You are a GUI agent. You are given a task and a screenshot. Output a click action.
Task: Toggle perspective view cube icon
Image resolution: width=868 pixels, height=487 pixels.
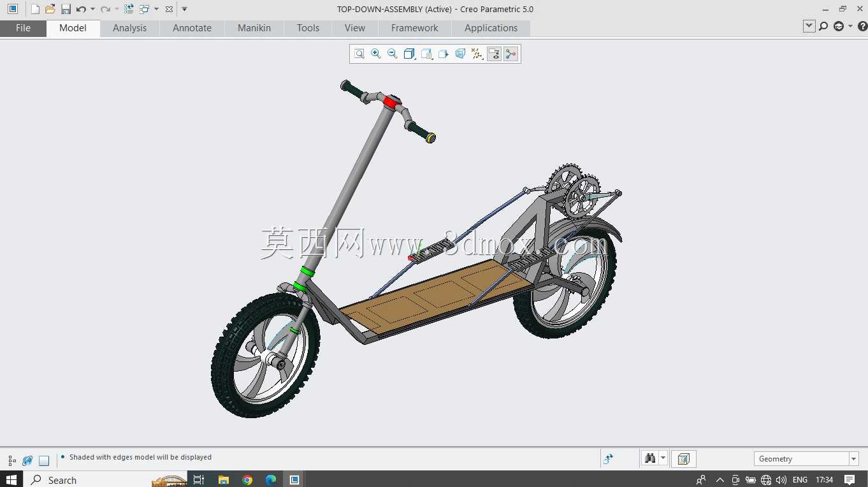[x=460, y=54]
